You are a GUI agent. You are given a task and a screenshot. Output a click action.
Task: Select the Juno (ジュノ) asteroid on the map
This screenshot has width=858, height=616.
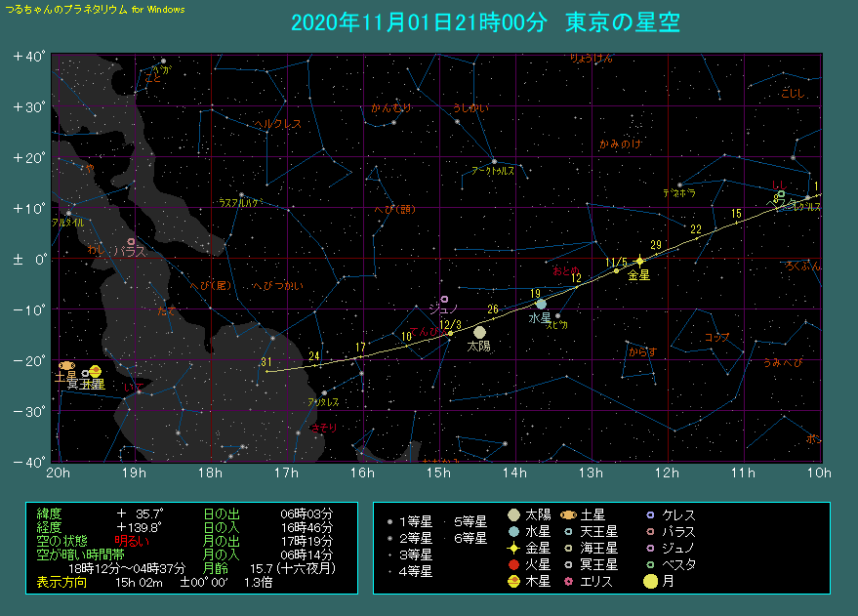click(x=445, y=299)
